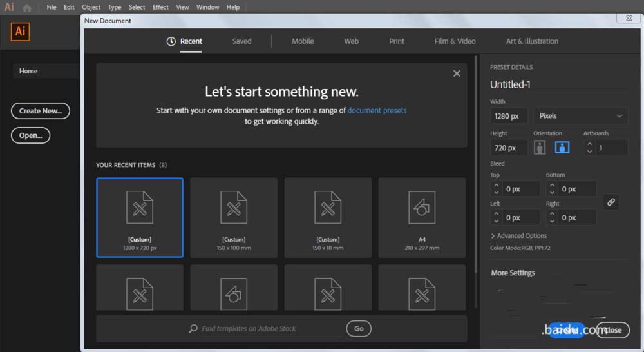This screenshot has width=644, height=352.
Task: Open the Pixels units dropdown
Action: pos(581,116)
